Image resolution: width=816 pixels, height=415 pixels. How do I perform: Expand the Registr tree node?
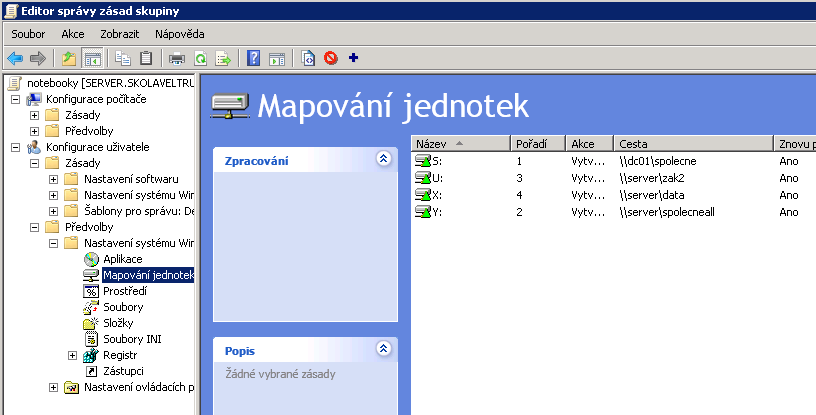72,355
